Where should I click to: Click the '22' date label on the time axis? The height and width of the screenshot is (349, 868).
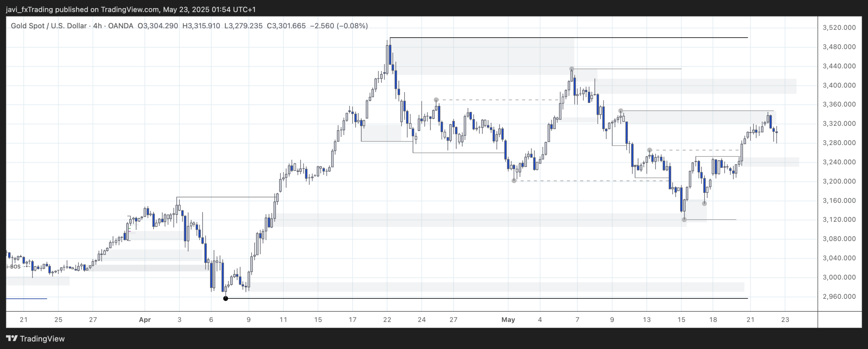(387, 320)
